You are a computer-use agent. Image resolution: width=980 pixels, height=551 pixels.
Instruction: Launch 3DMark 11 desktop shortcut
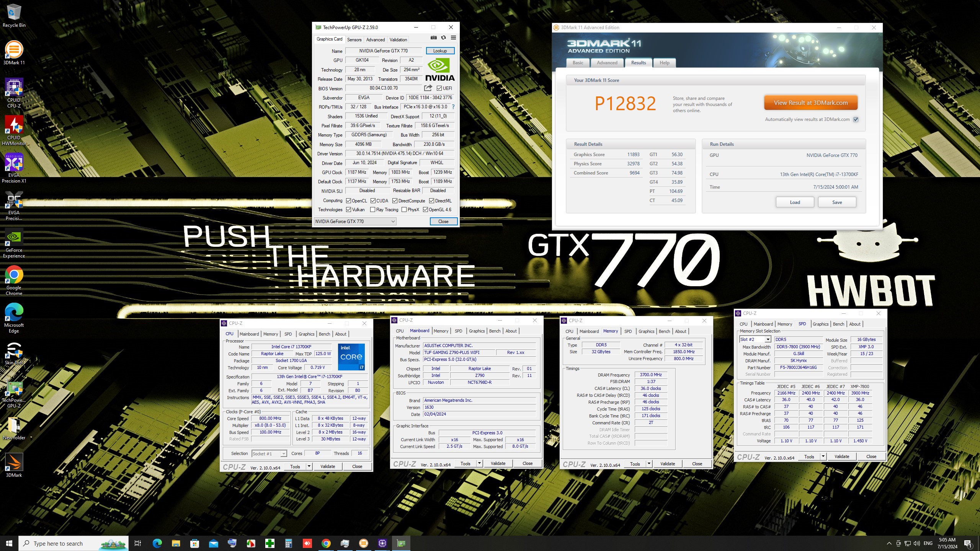14,53
